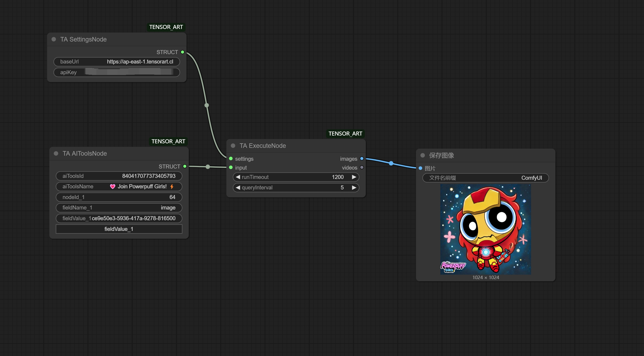Edit the nodeId_1 field

click(x=119, y=197)
